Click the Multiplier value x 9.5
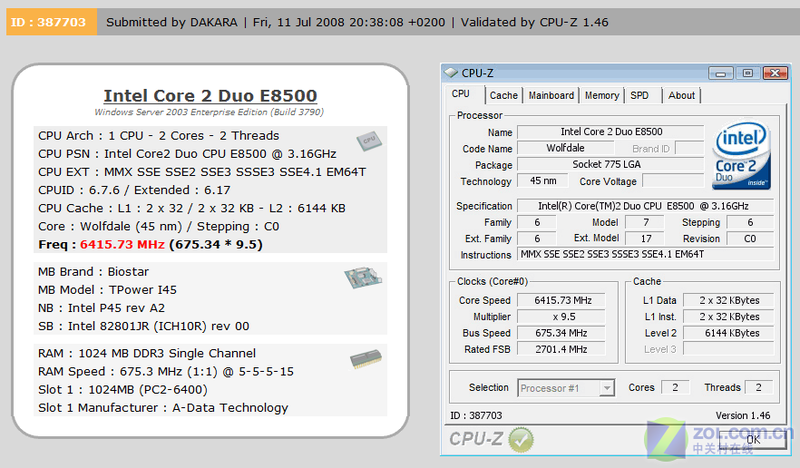This screenshot has width=800, height=468. [x=561, y=317]
